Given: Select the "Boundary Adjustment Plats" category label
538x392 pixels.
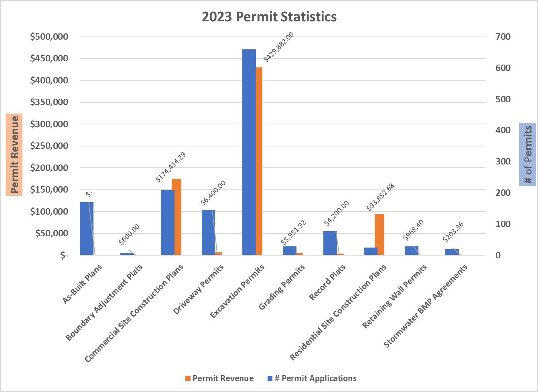Looking at the screenshot, I should pos(104,303).
